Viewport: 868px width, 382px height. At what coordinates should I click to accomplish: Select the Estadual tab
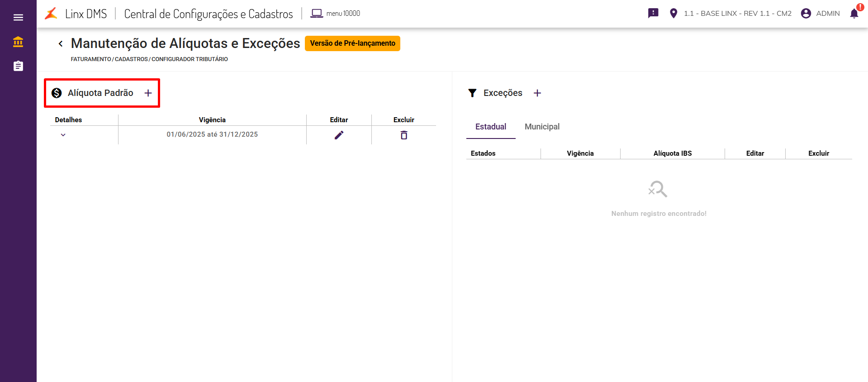coord(491,127)
